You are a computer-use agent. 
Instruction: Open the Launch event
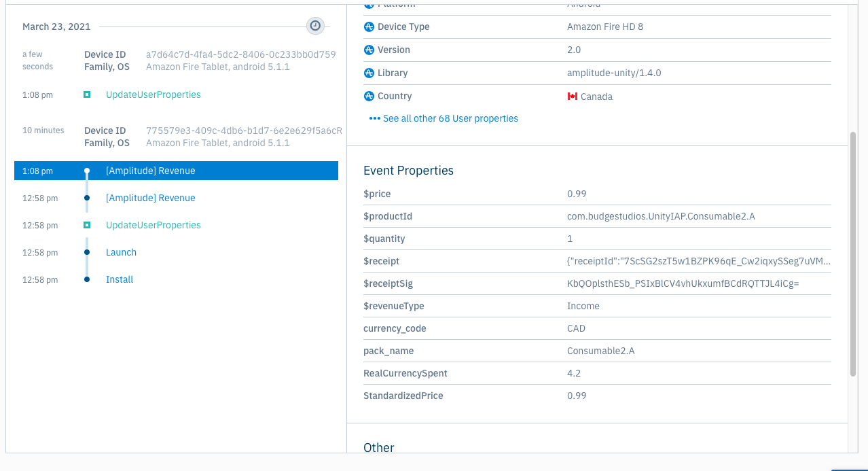[121, 252]
